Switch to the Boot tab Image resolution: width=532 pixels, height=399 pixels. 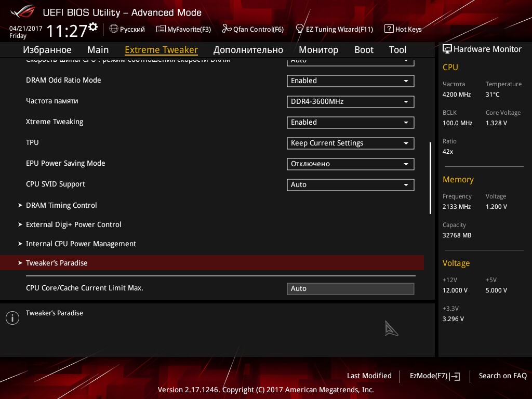click(364, 50)
